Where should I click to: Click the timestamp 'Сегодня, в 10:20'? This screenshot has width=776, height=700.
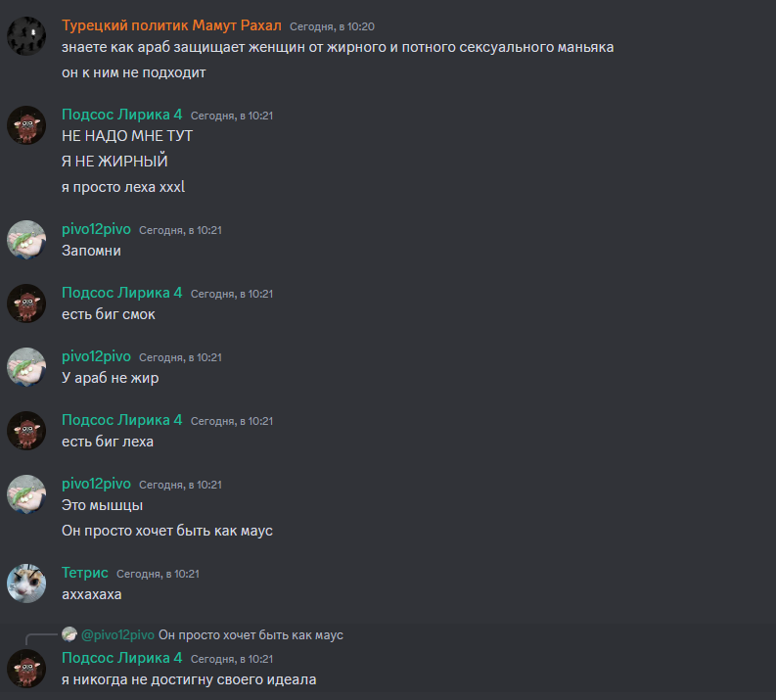pyautogui.click(x=332, y=26)
